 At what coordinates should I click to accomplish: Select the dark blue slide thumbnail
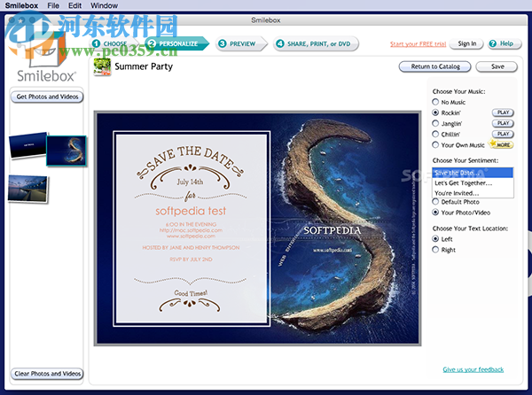(x=28, y=145)
